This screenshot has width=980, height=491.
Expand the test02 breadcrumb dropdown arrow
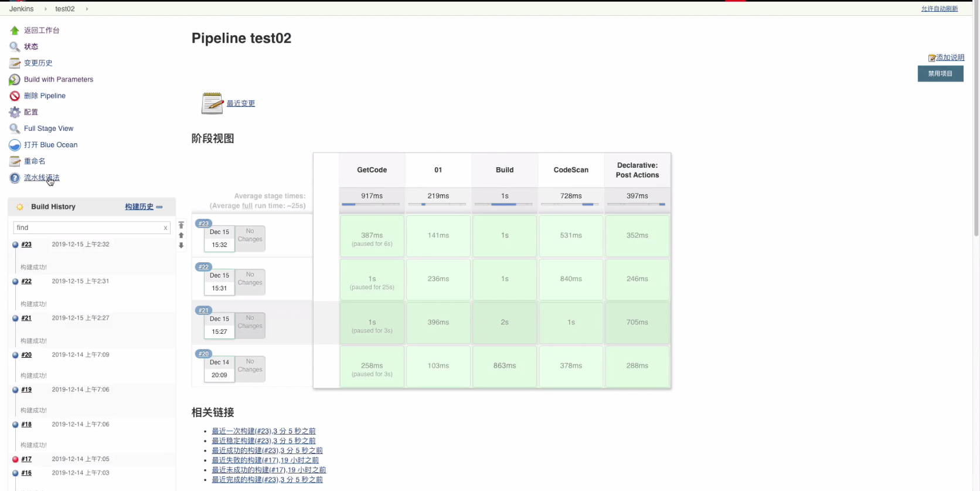[x=87, y=9]
